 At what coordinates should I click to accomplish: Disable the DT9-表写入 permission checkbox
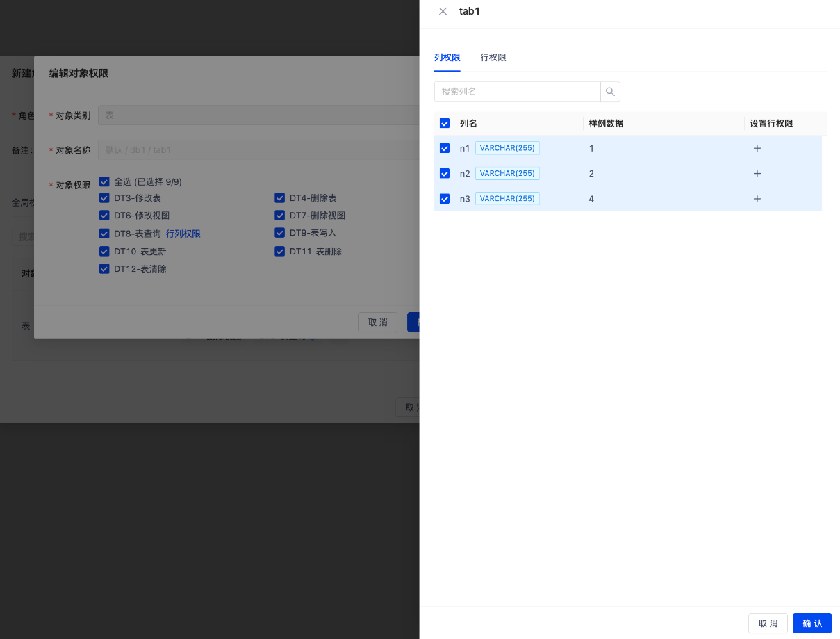coord(280,233)
